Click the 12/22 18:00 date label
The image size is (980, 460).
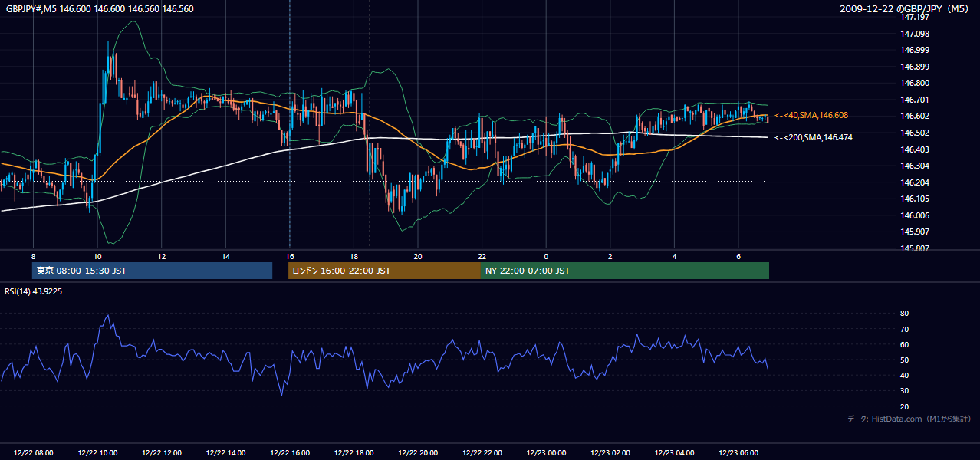(354, 453)
